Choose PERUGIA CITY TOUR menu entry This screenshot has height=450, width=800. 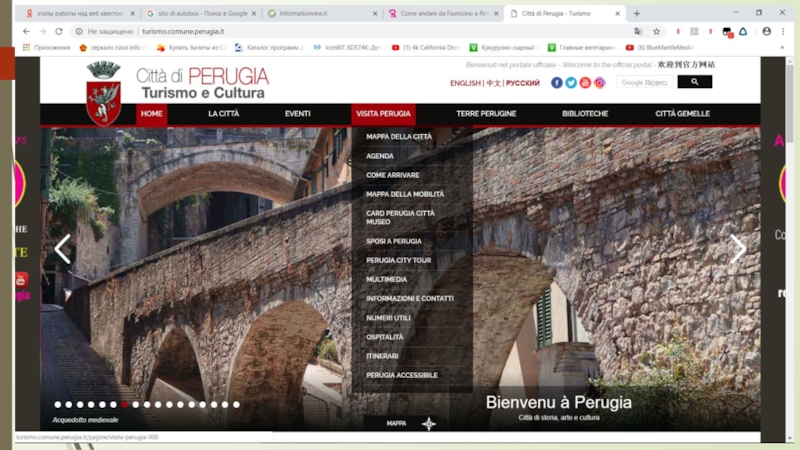pyautogui.click(x=398, y=260)
